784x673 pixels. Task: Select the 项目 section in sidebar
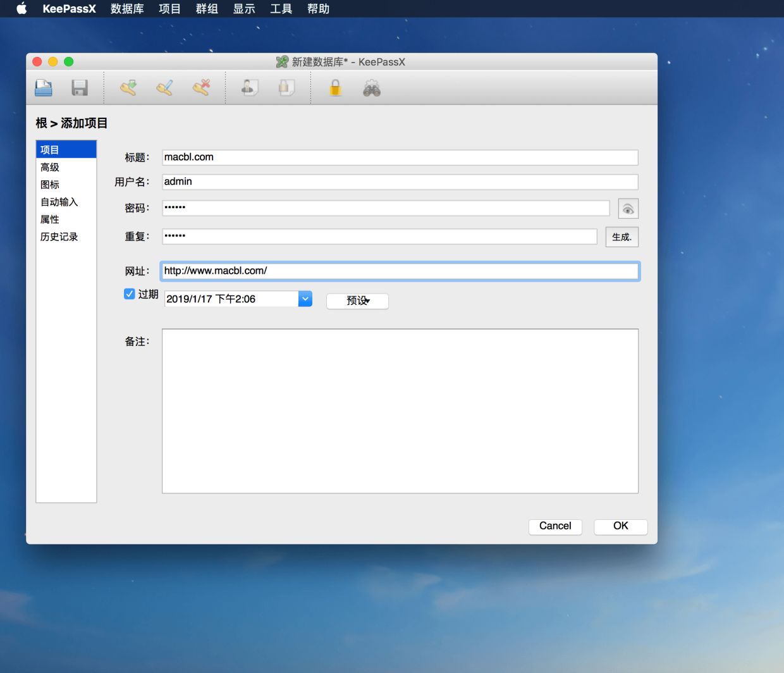point(66,150)
